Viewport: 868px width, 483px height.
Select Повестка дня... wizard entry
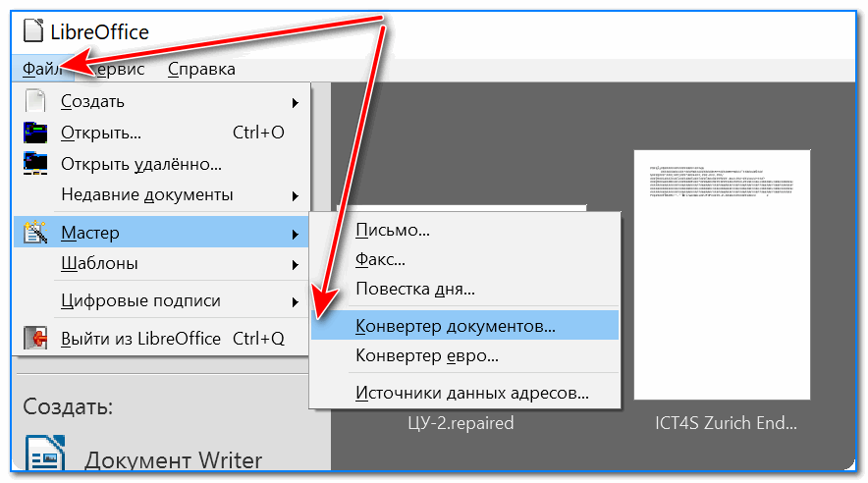coord(464,289)
